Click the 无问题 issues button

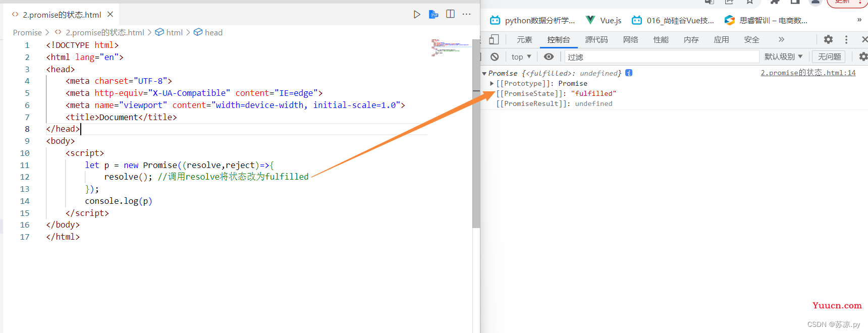pos(829,57)
